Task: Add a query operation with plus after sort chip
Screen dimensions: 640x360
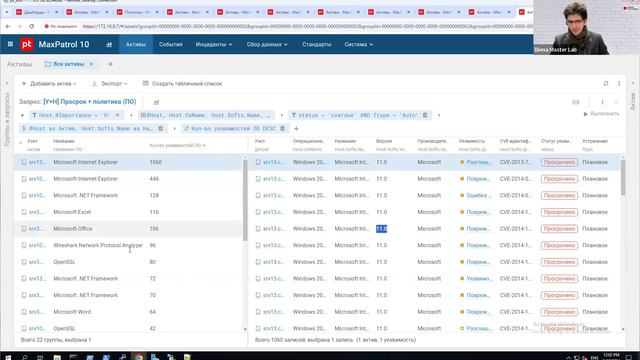Action: (296, 129)
